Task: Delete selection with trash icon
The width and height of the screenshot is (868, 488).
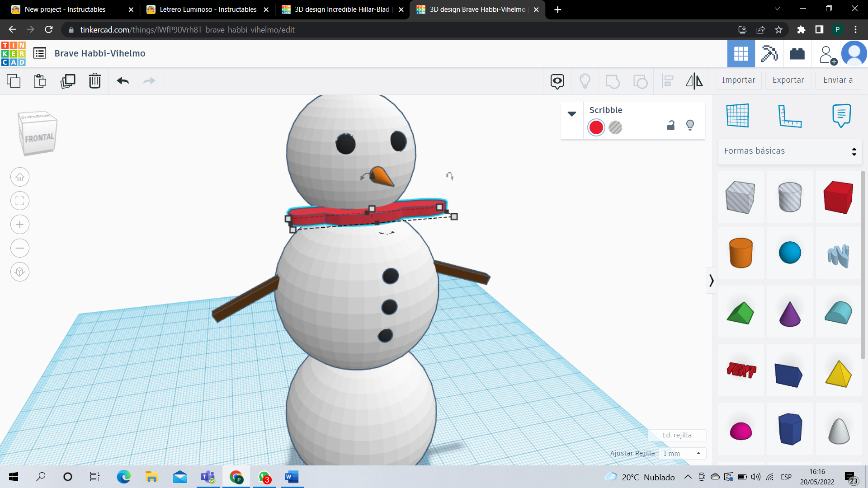Action: click(x=95, y=81)
